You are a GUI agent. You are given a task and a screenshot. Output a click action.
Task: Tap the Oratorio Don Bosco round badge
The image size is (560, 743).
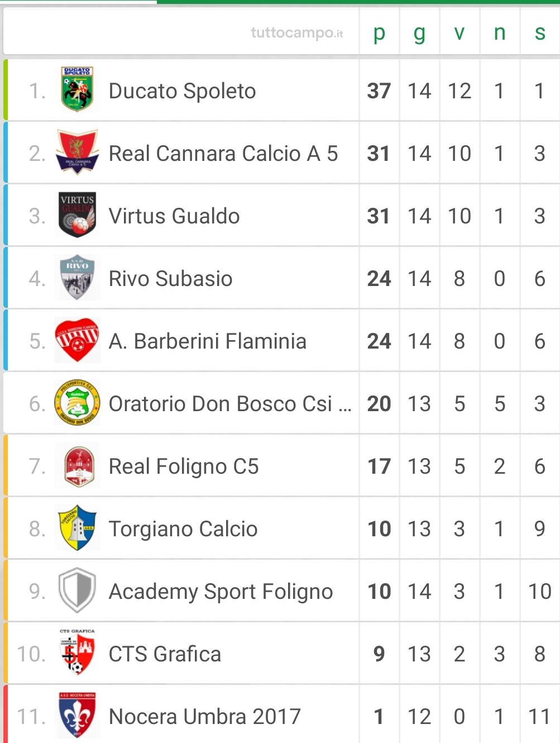(77, 402)
